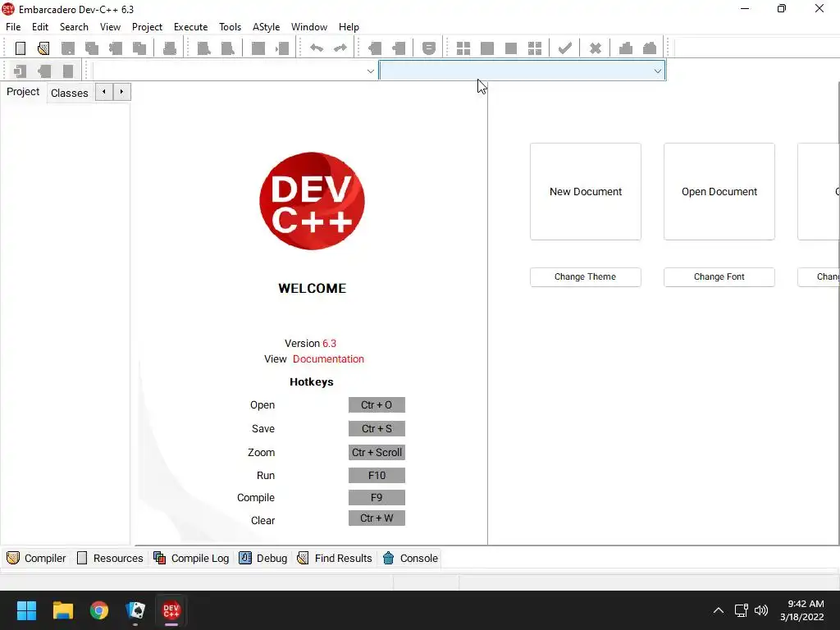Click the Ctr + Scroll hotkey badge
This screenshot has height=630, width=840.
point(377,452)
